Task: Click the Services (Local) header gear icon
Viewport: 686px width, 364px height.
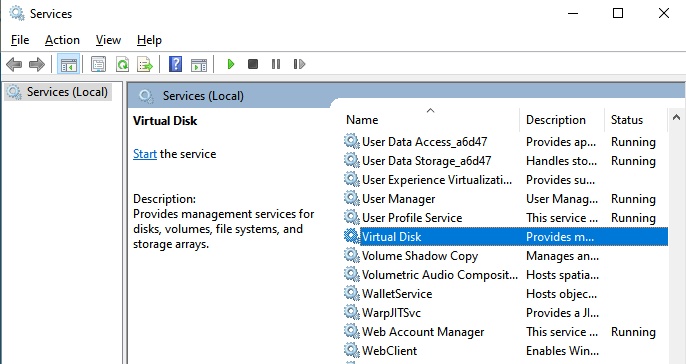Action: [146, 96]
